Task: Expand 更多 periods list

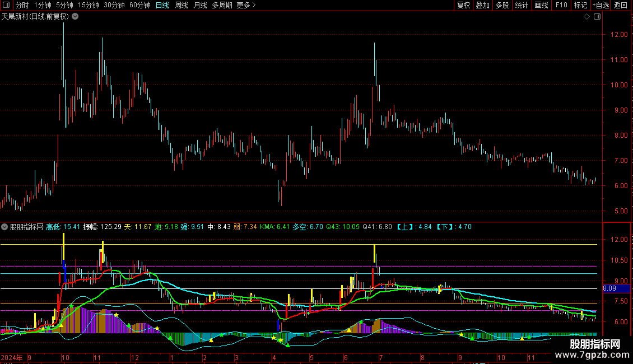Action: pyautogui.click(x=246, y=5)
